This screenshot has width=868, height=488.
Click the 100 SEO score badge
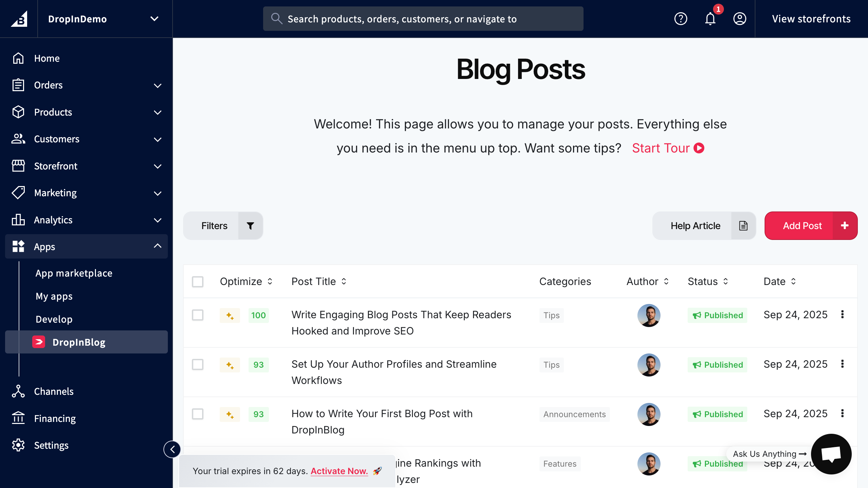pyautogui.click(x=258, y=316)
